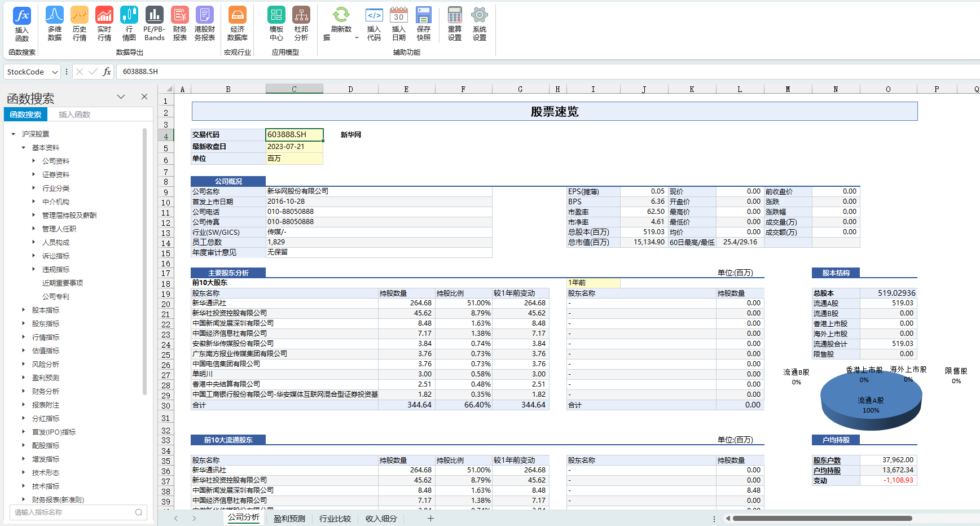Select 近期重要事项 in the function tree
Viewport: 980px width, 526px height.
click(63, 283)
